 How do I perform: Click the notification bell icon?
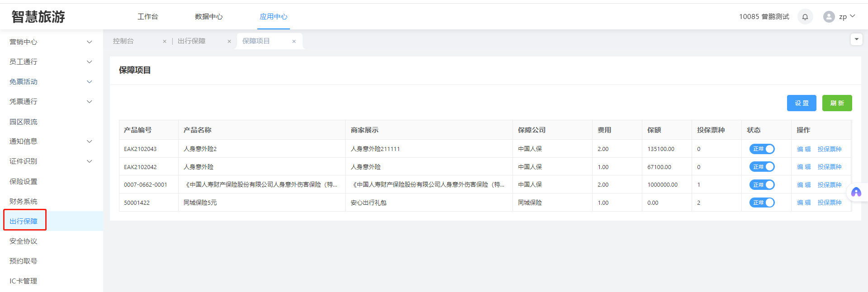click(805, 17)
